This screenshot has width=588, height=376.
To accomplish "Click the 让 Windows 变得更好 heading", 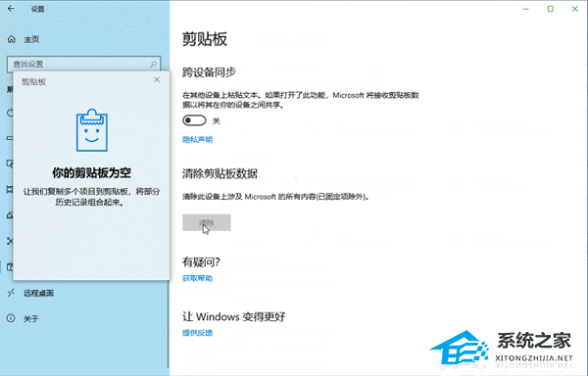I will (x=234, y=317).
